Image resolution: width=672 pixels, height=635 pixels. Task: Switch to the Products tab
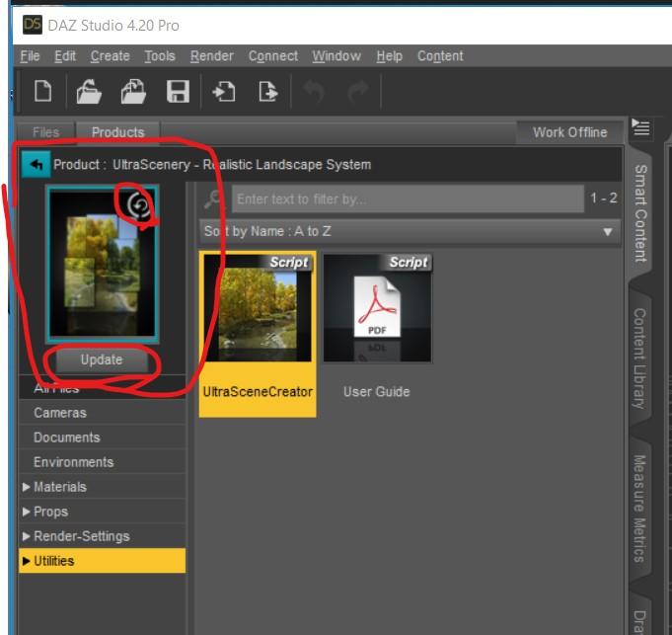tap(117, 131)
